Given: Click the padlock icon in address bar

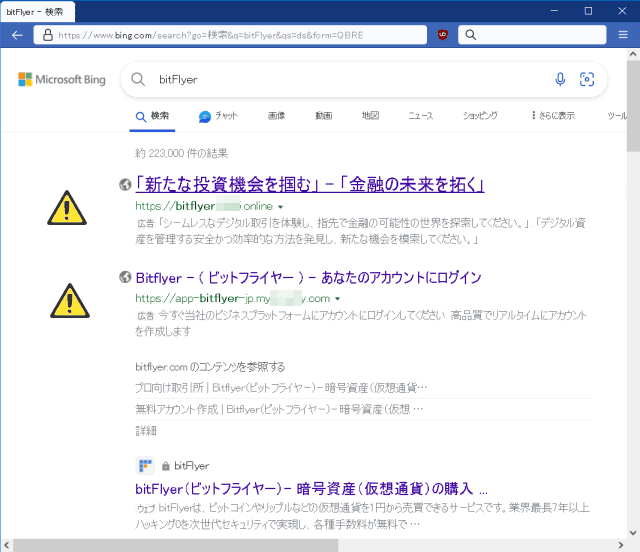Looking at the screenshot, I should (48, 35).
